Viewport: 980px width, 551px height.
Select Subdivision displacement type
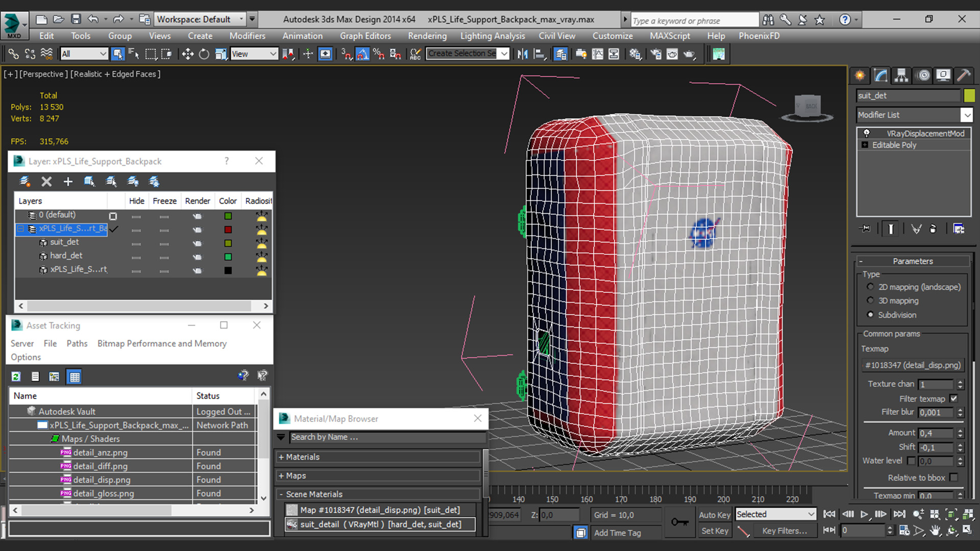(x=870, y=315)
